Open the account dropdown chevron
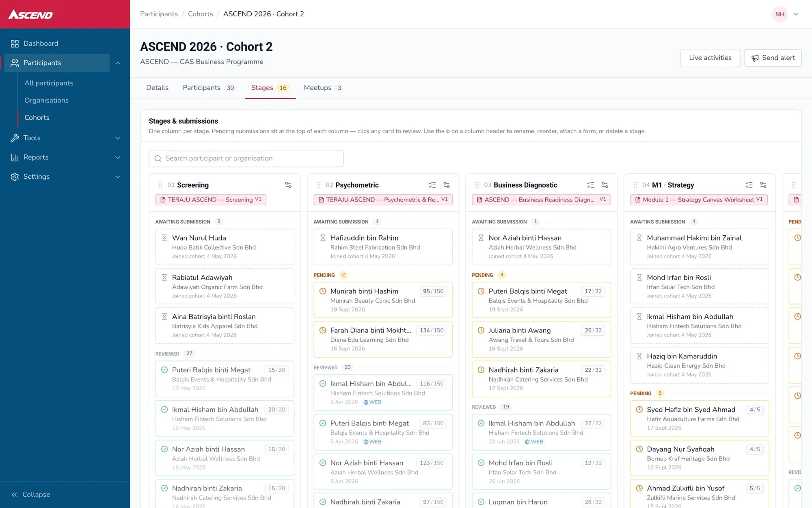The height and width of the screenshot is (508, 812). coord(796,14)
